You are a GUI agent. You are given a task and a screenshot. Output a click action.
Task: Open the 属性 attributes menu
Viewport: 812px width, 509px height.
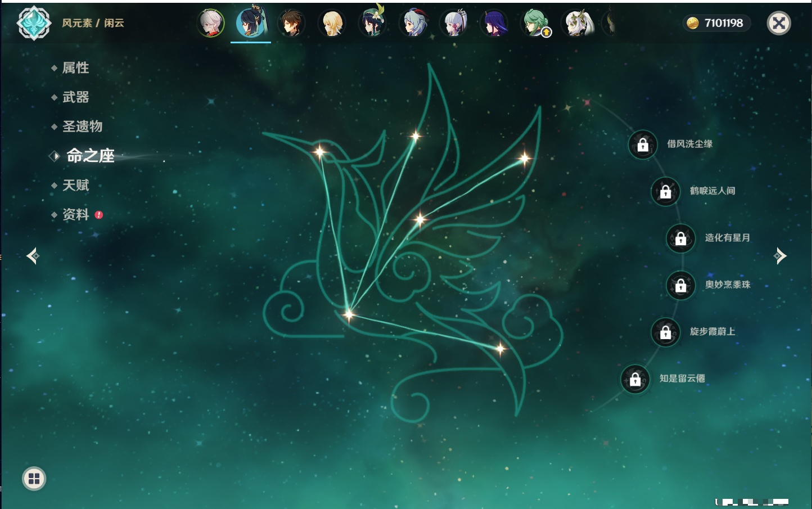(75, 68)
